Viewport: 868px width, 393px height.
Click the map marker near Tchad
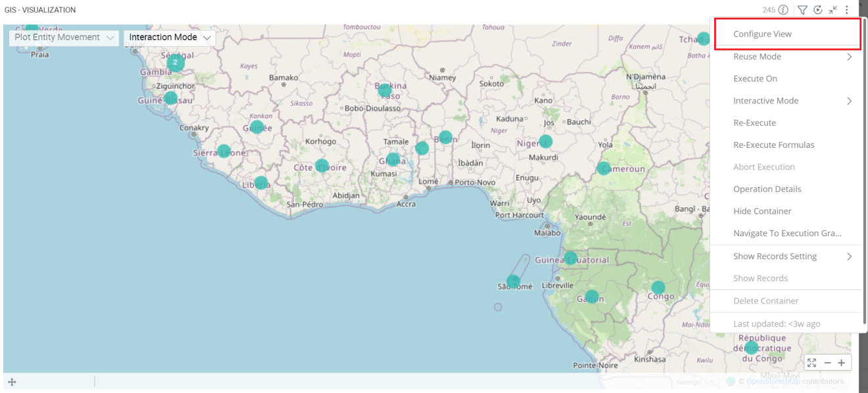click(704, 38)
